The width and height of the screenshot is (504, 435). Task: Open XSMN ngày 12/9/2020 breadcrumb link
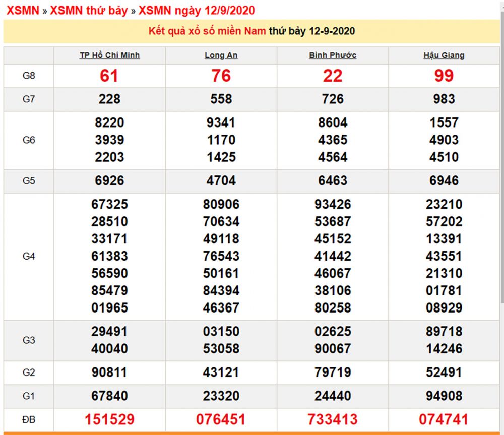pyautogui.click(x=192, y=11)
